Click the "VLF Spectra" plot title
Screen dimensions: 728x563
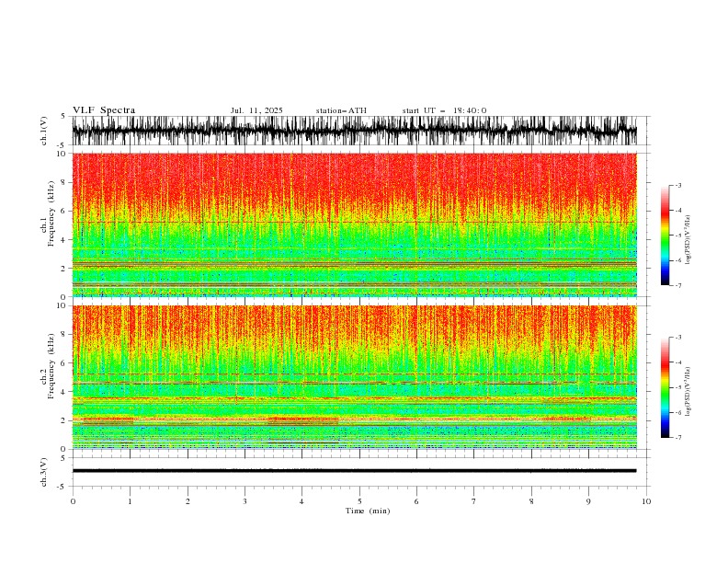pyautogui.click(x=104, y=110)
